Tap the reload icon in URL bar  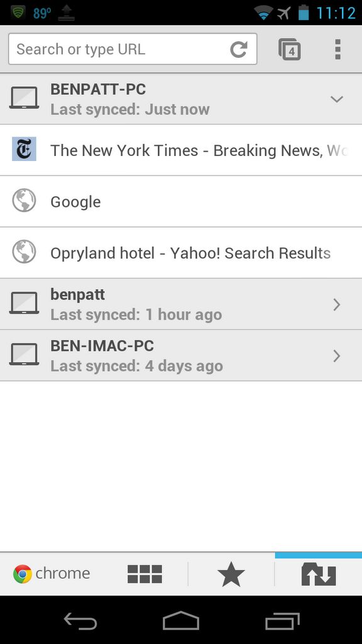click(238, 49)
